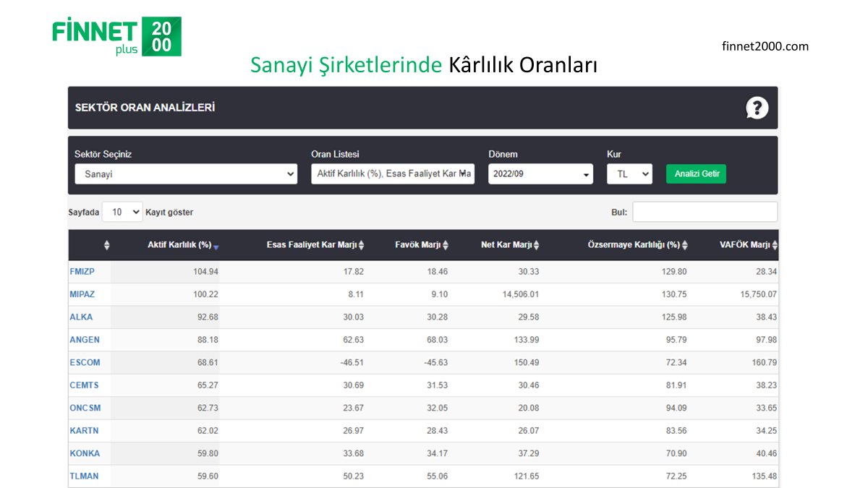Expand the Oran Listesi ratio dropdown

click(x=393, y=174)
